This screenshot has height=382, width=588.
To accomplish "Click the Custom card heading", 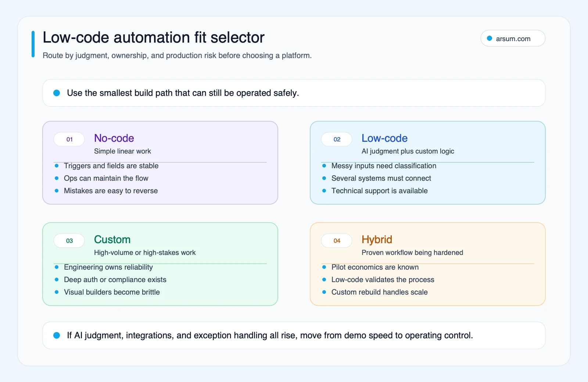I will [112, 239].
